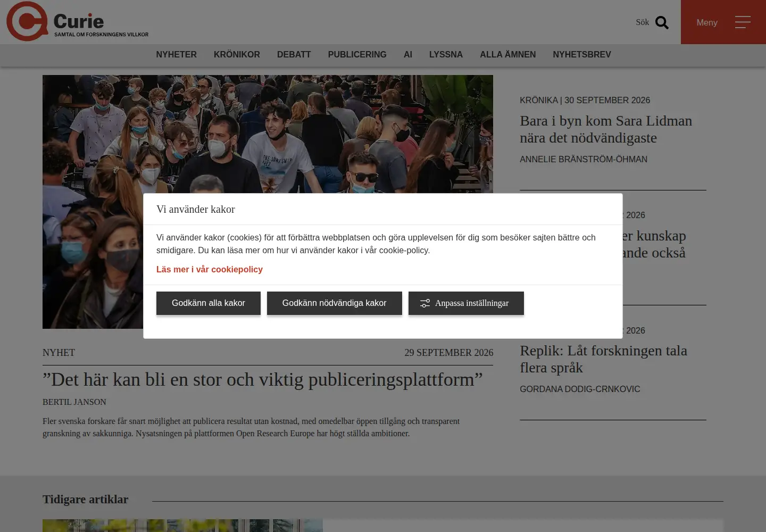The image size is (766, 532).
Task: Open the AI topic page
Action: (408, 55)
